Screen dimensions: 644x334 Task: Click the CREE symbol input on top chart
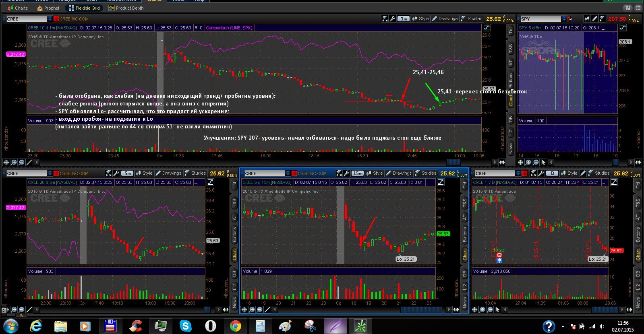[27, 19]
